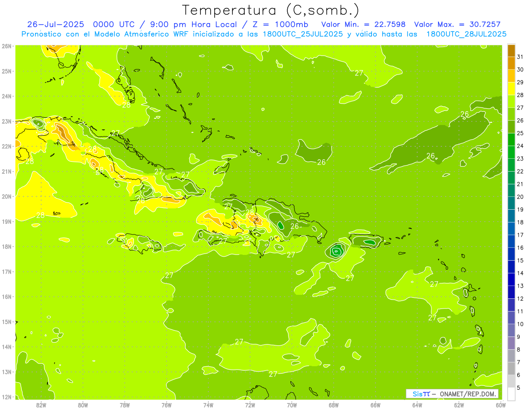The width and height of the screenshot is (532, 411).
Task: Pick the legend swatch between 22 and 23
Action: (x=511, y=165)
